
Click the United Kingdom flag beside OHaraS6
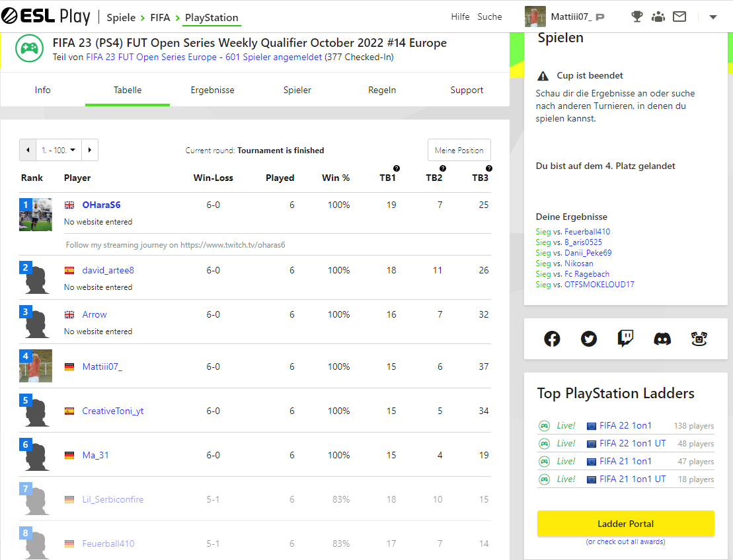coord(69,205)
